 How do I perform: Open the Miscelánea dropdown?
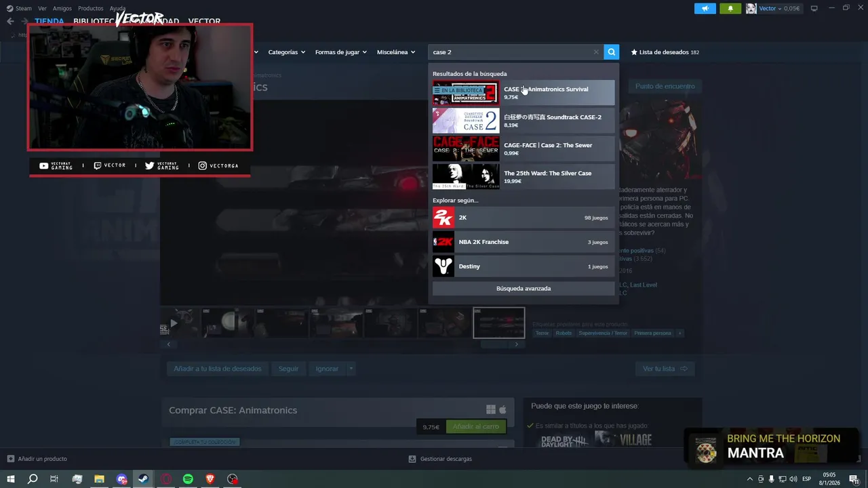(x=396, y=52)
